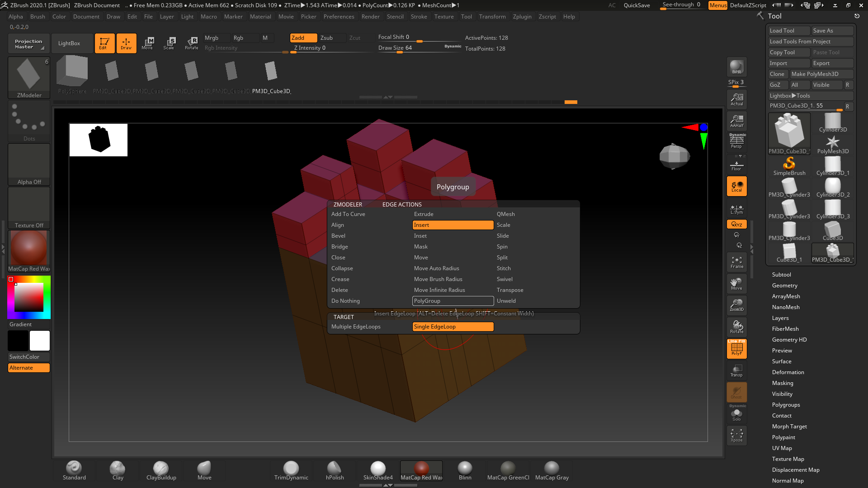The image size is (868, 488).
Task: Activate the Transp transparency icon
Action: pos(736,371)
